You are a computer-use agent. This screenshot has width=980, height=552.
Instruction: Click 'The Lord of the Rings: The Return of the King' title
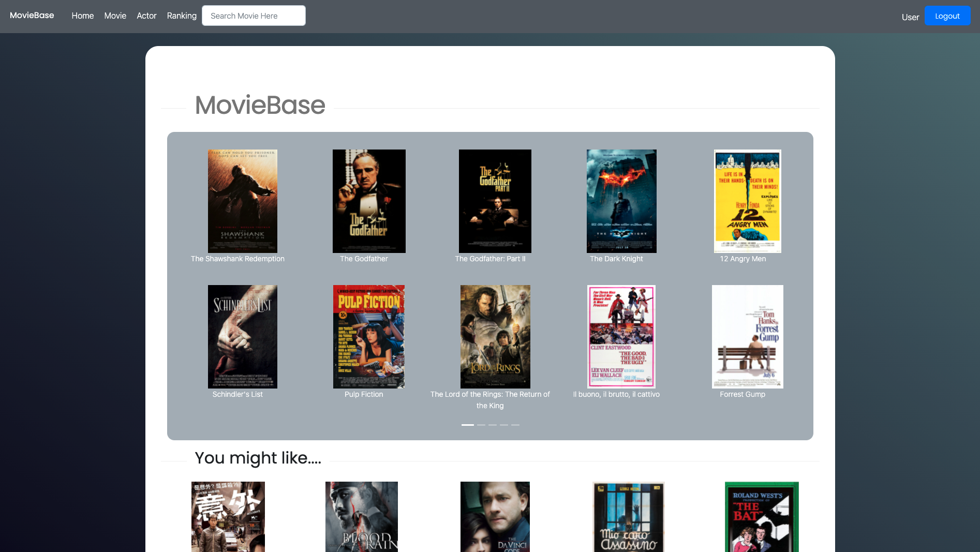click(x=490, y=400)
